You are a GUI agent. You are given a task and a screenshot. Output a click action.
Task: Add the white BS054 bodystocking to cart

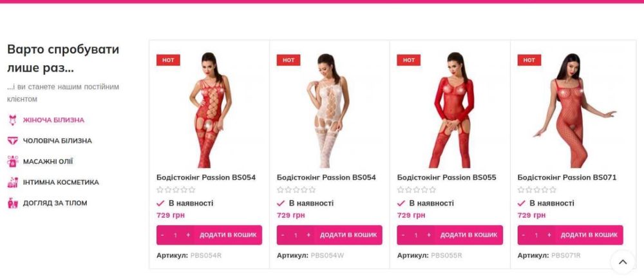[x=348, y=235]
